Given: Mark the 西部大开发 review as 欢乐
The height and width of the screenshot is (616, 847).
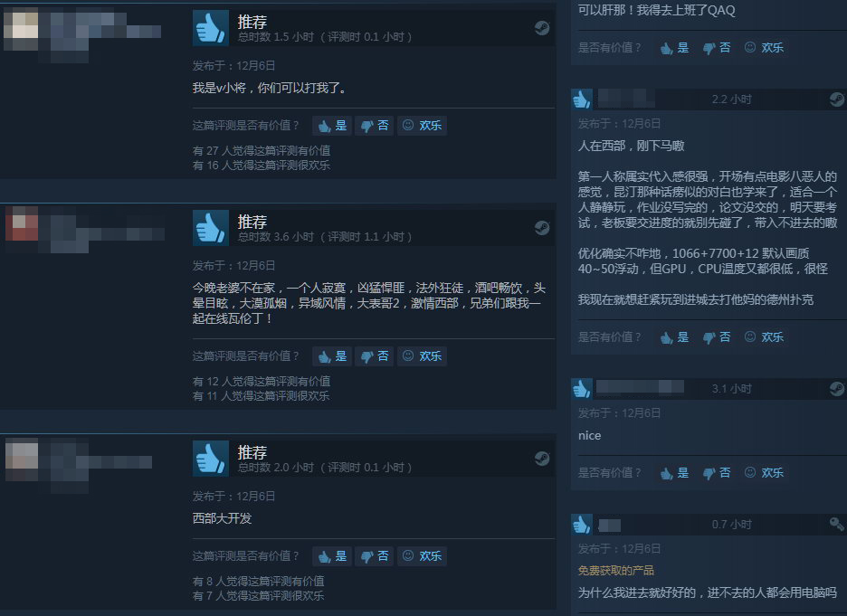Looking at the screenshot, I should (422, 556).
